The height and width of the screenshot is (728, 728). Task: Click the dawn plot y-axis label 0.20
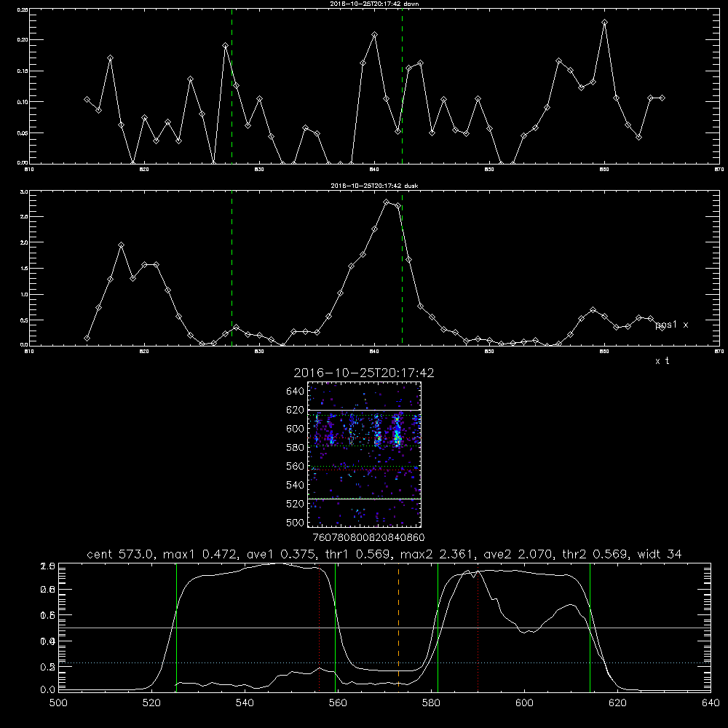pos(23,40)
